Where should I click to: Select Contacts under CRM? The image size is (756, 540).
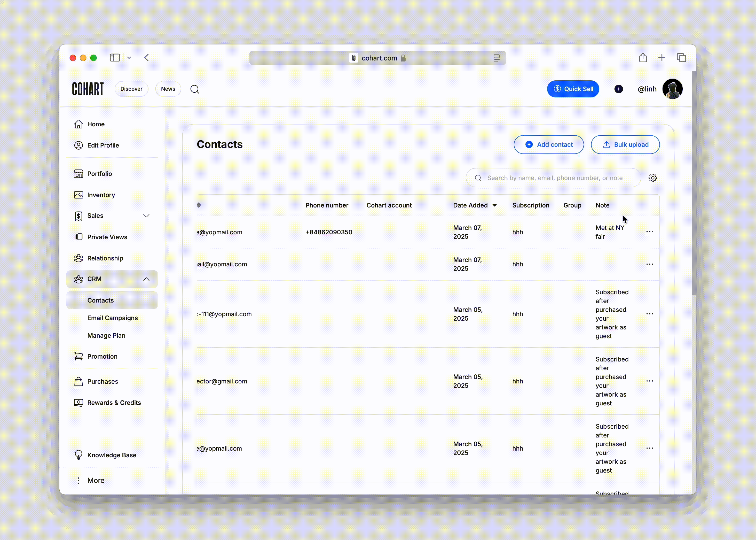pyautogui.click(x=112, y=300)
